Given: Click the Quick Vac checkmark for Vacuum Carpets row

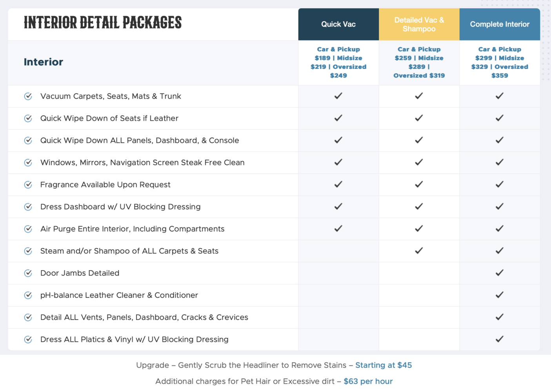Looking at the screenshot, I should coord(338,96).
